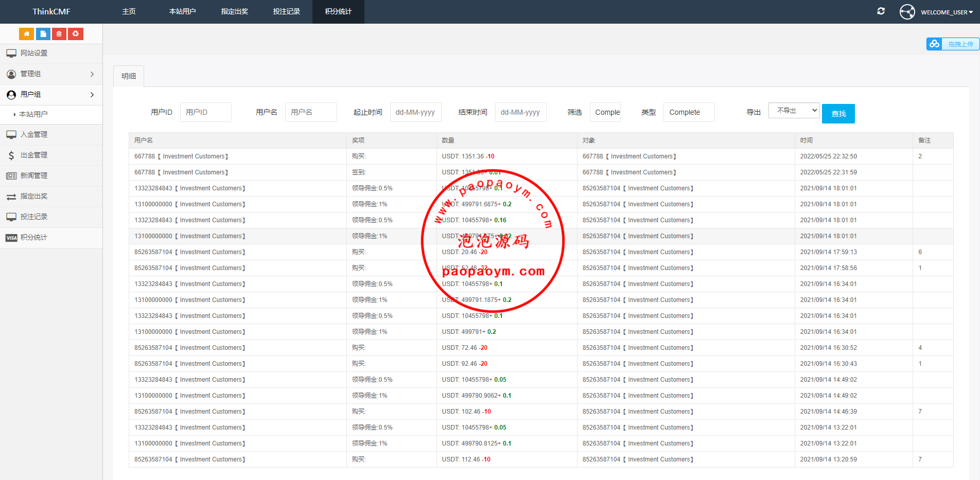Click the red recycle icon button
Image resolution: width=980 pixels, height=480 pixels.
click(x=76, y=34)
